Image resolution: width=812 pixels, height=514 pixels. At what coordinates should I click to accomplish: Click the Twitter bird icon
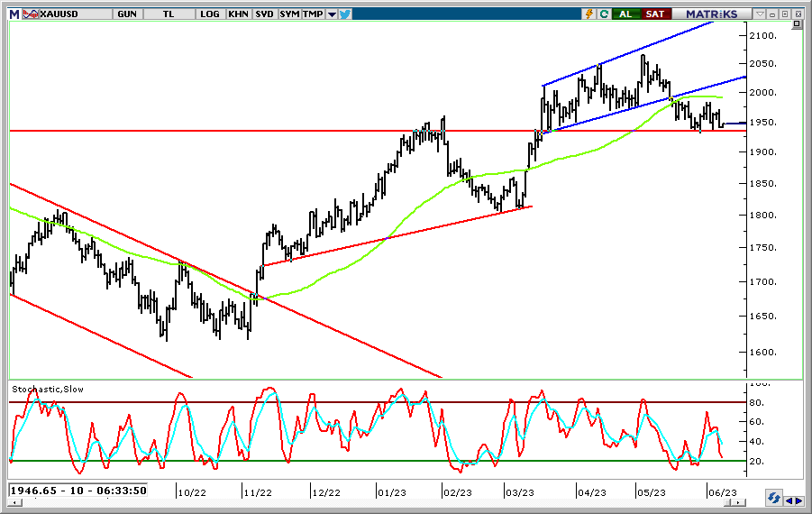coord(347,14)
